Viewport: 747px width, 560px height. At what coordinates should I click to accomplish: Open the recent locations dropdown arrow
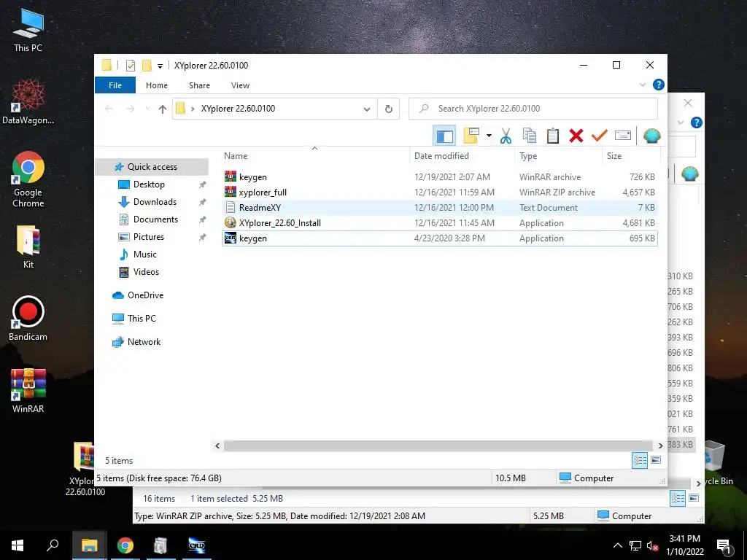coord(147,109)
